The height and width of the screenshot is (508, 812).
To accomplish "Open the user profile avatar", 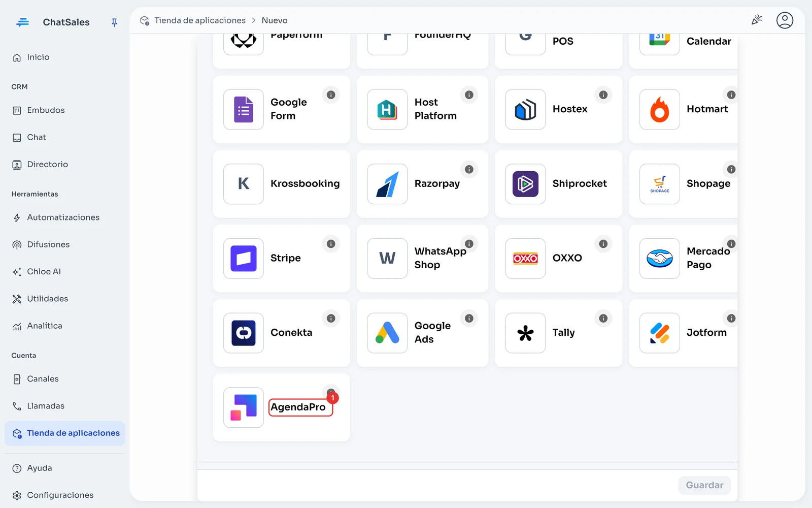I will 785,20.
